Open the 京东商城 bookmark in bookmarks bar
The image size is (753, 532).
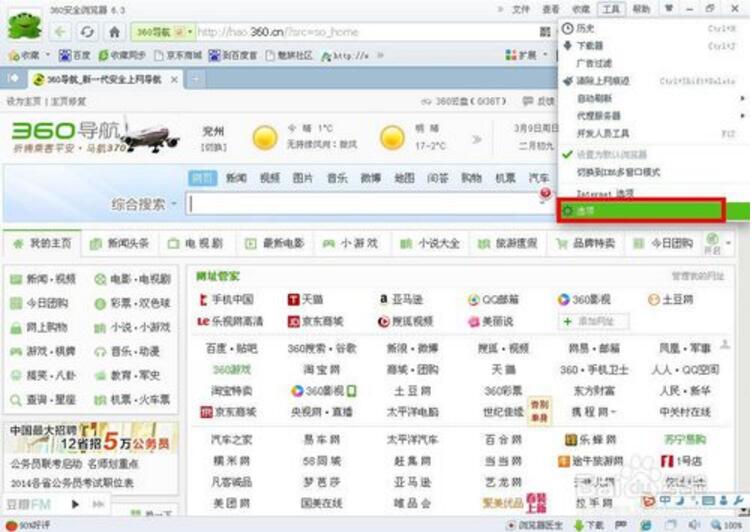click(x=178, y=56)
